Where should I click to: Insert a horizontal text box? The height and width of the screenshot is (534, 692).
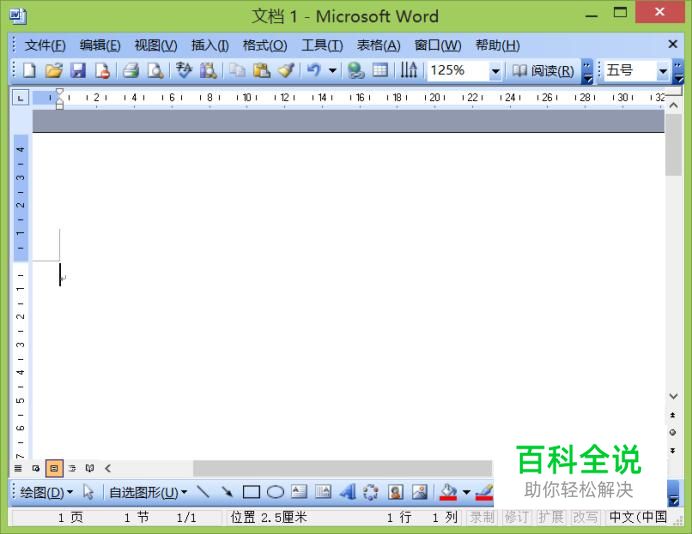click(299, 492)
